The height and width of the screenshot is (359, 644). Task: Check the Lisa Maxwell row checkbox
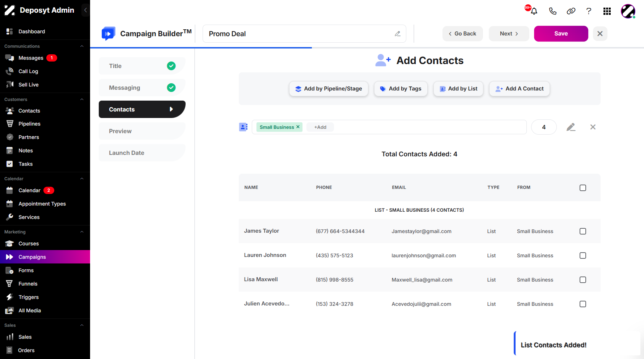coord(583,280)
